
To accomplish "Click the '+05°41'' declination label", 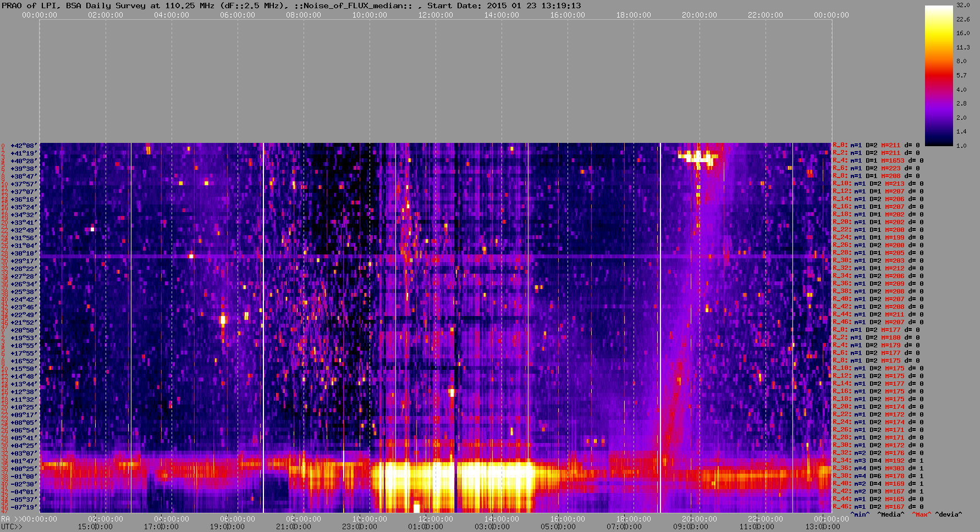I will (24, 438).
